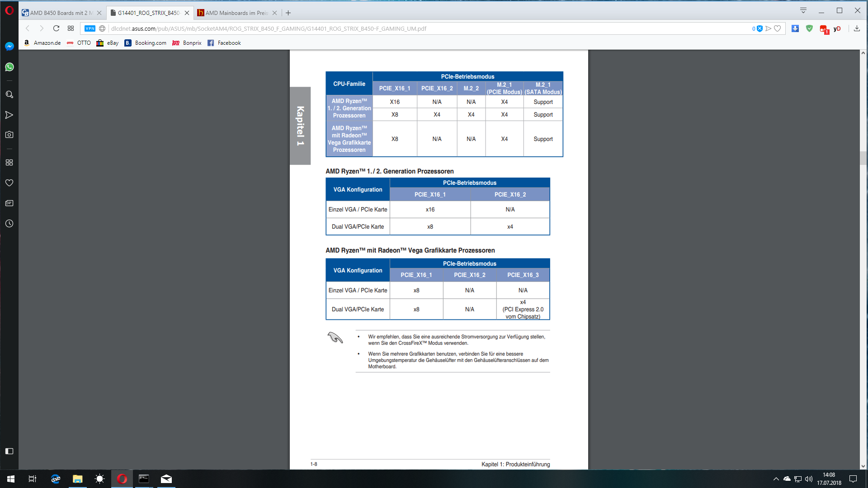The image size is (868, 488).
Task: Open Speed Dial from the sidebar
Action: (9, 162)
